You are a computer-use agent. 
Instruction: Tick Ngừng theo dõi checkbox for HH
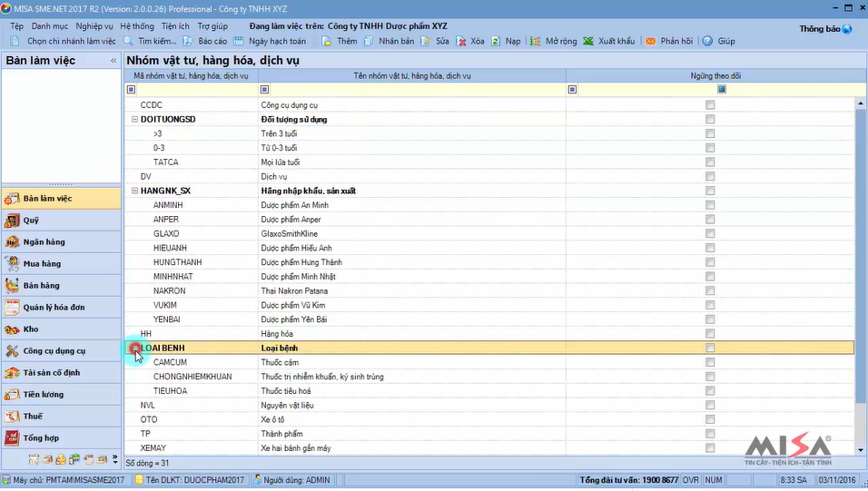[710, 333]
